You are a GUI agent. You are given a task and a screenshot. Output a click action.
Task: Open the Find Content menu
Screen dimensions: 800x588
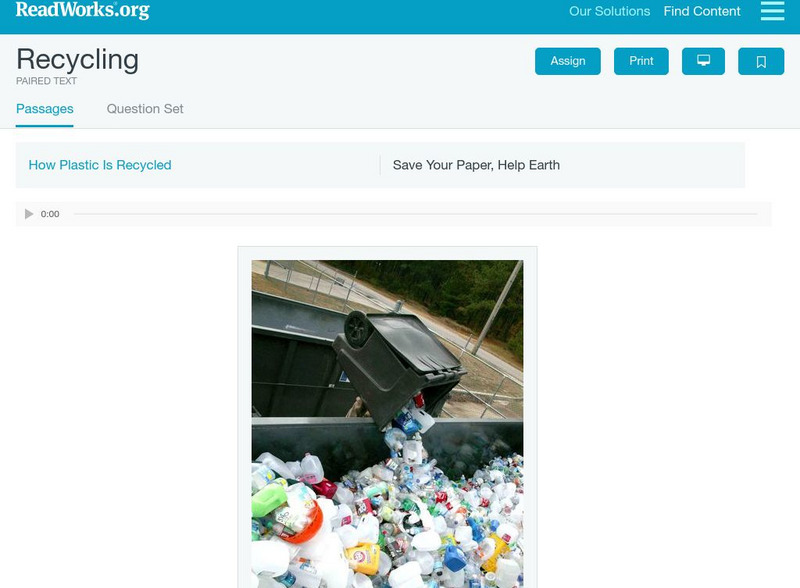pos(702,11)
